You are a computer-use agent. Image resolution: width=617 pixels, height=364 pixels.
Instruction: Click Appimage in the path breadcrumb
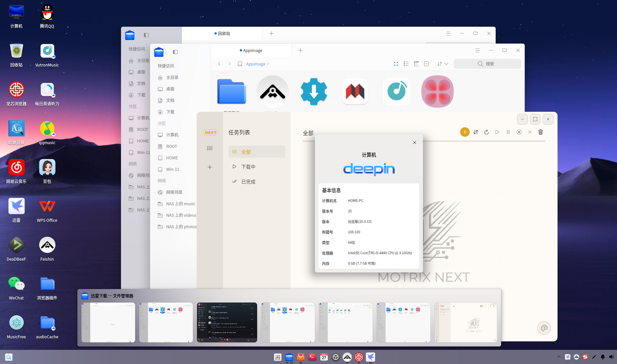click(x=255, y=64)
